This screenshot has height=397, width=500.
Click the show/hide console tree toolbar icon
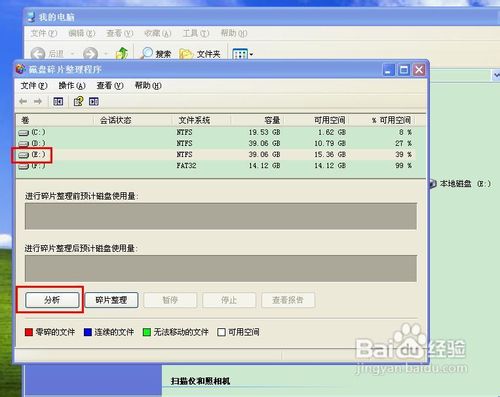tap(58, 101)
